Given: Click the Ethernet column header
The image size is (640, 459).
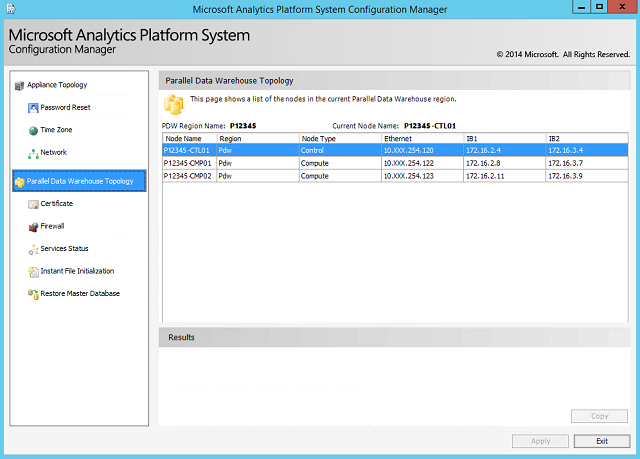Looking at the screenshot, I should 422,138.
